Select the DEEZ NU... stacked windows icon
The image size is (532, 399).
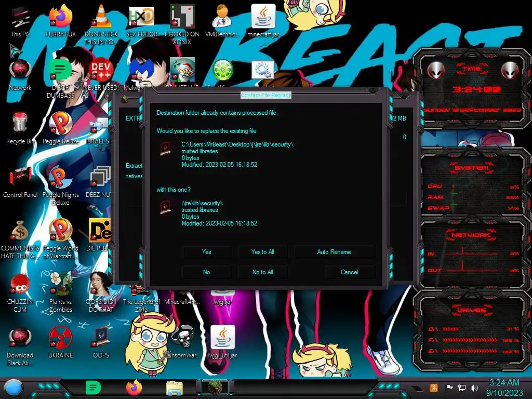99,182
